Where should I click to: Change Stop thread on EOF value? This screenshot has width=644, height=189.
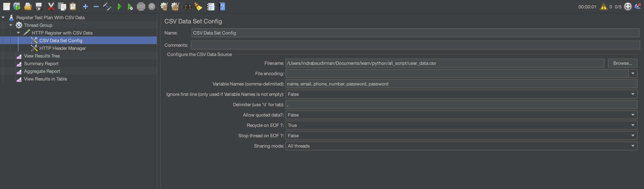(633, 136)
